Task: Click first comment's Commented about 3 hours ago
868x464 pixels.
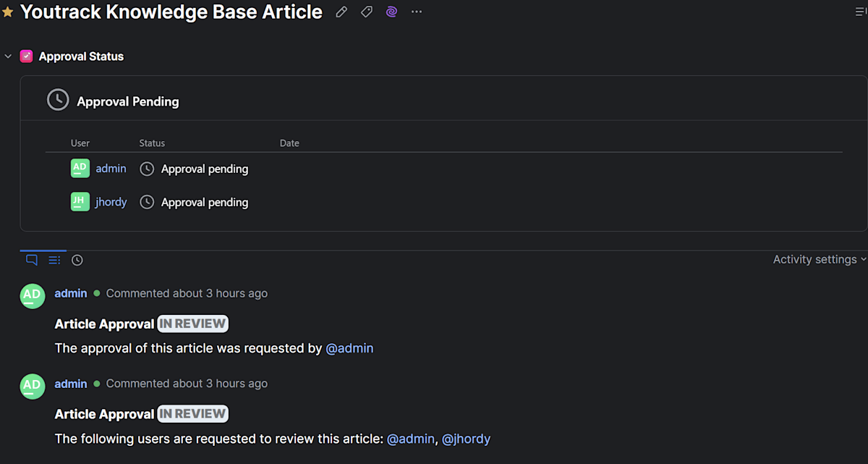Action: [187, 293]
